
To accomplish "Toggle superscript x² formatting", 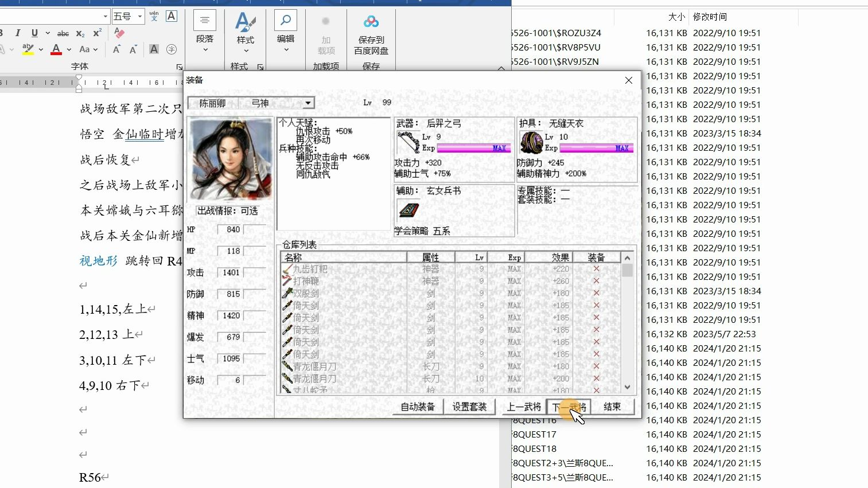I will (98, 33).
